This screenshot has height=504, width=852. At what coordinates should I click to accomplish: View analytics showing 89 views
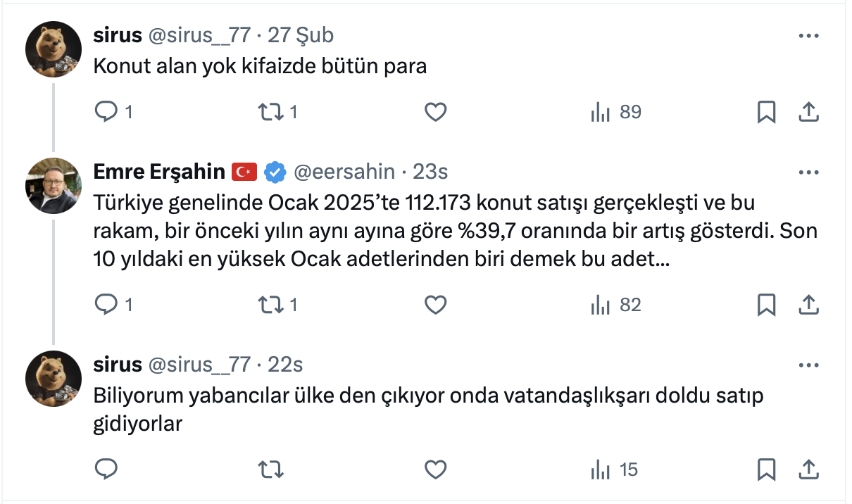click(x=615, y=112)
